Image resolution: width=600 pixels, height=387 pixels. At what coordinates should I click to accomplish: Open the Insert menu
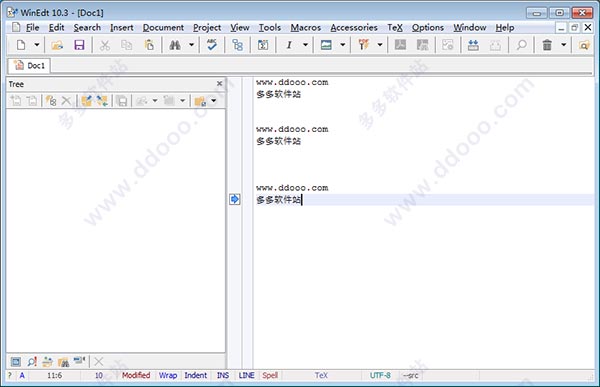[122, 28]
